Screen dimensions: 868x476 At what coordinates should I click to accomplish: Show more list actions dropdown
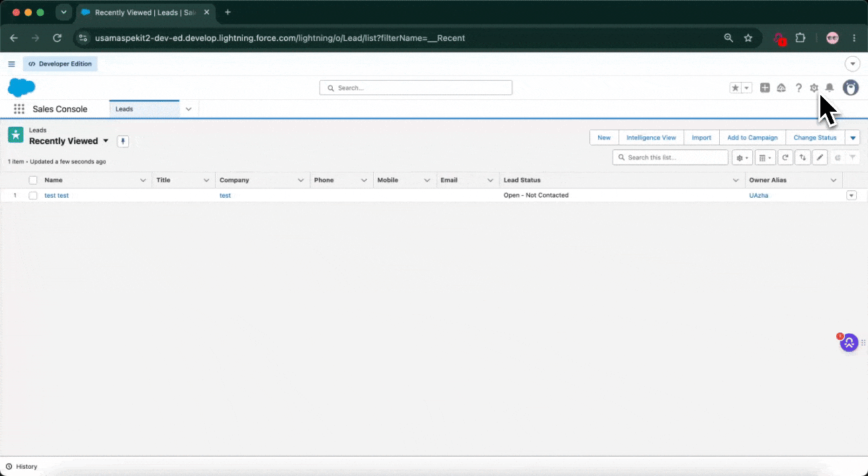pos(853,138)
